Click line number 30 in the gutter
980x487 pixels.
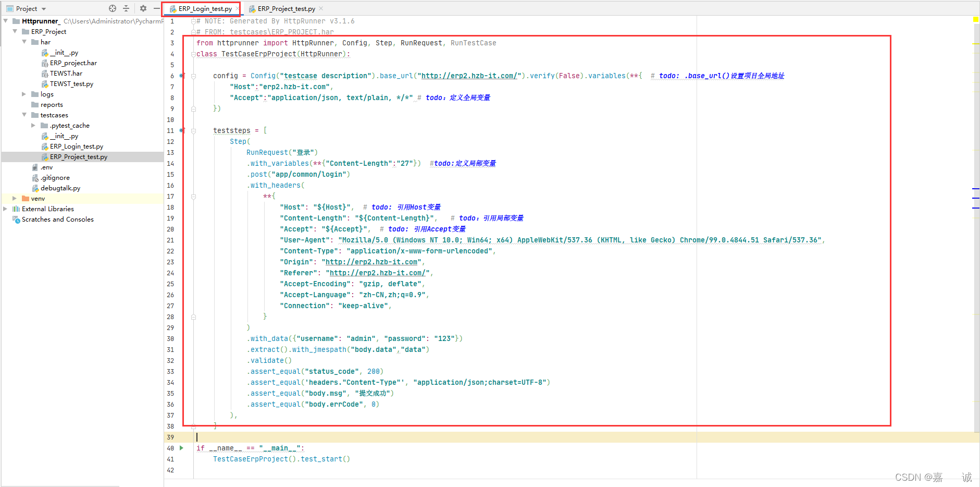click(x=170, y=339)
